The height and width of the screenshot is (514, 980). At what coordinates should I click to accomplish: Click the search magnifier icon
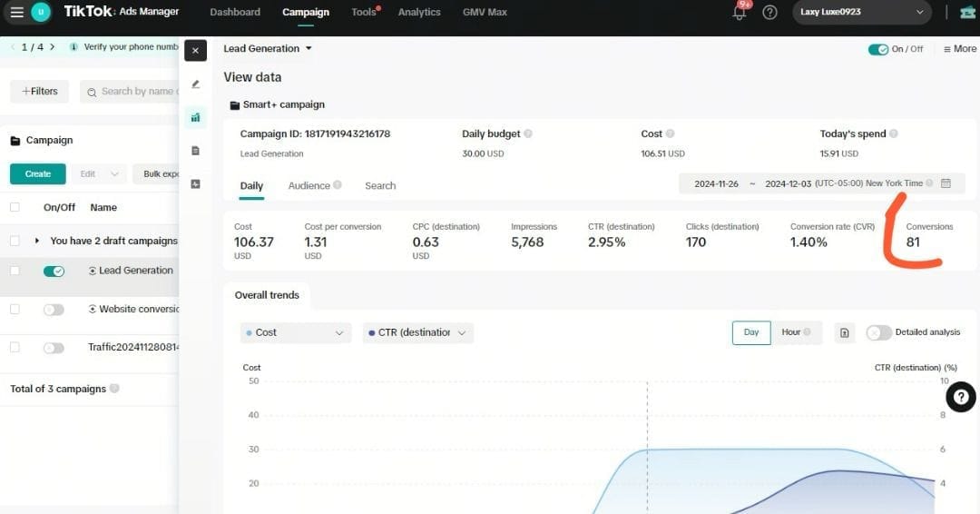click(92, 92)
